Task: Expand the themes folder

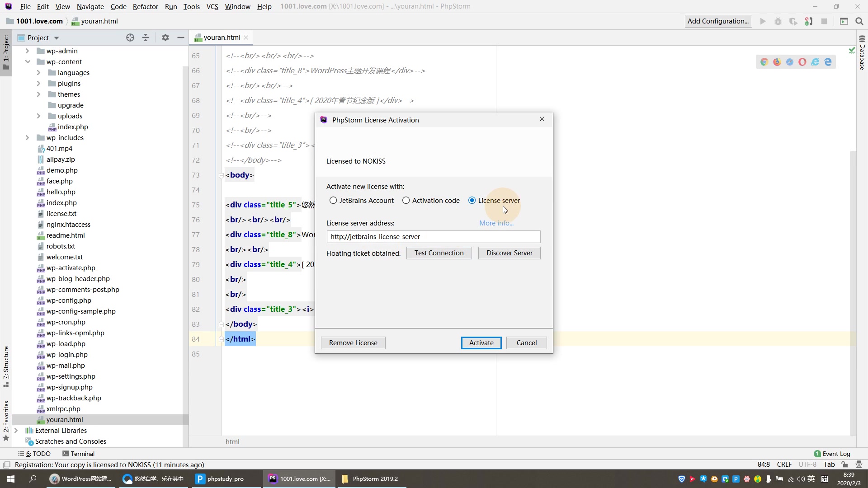Action: [38, 94]
